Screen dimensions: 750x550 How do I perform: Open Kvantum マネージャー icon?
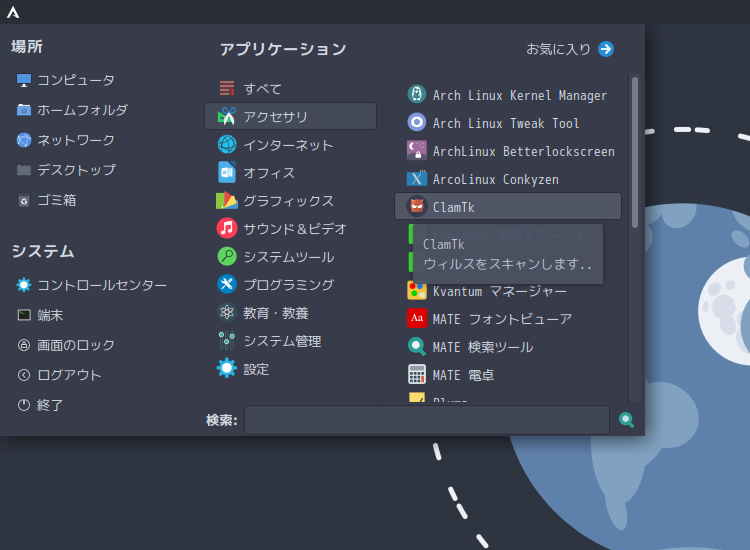(x=417, y=290)
